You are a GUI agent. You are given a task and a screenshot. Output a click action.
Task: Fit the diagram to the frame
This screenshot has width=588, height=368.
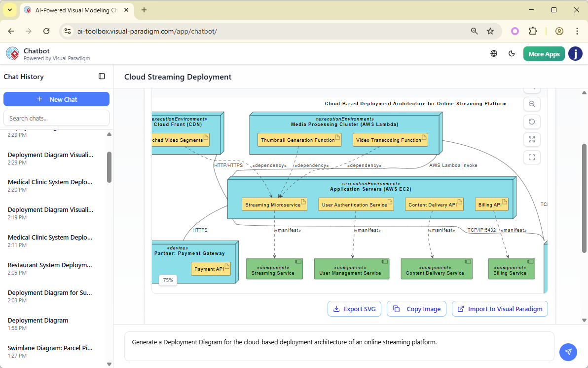click(x=532, y=157)
